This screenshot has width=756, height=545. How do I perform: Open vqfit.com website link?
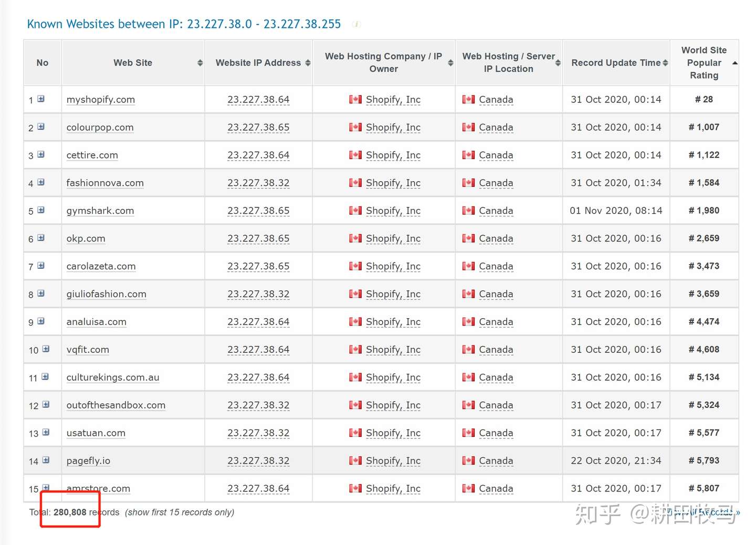[88, 350]
